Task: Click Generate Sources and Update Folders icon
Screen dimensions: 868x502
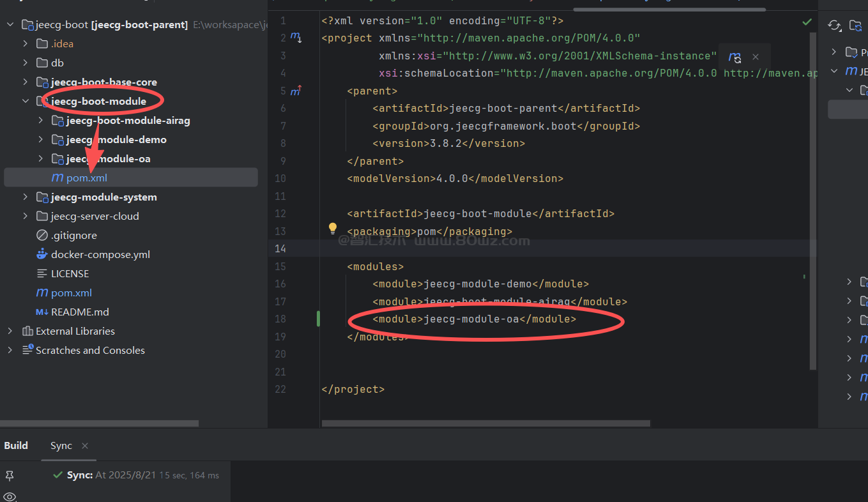Action: tap(856, 26)
